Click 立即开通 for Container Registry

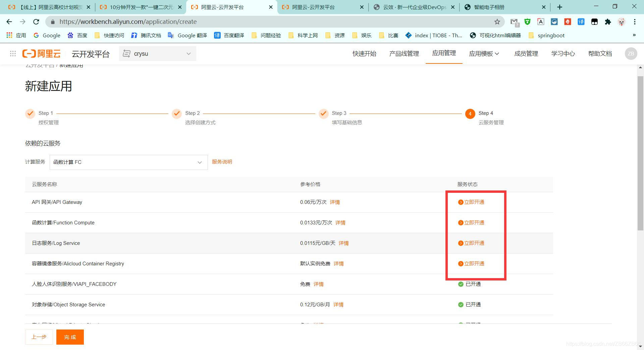[471, 264]
